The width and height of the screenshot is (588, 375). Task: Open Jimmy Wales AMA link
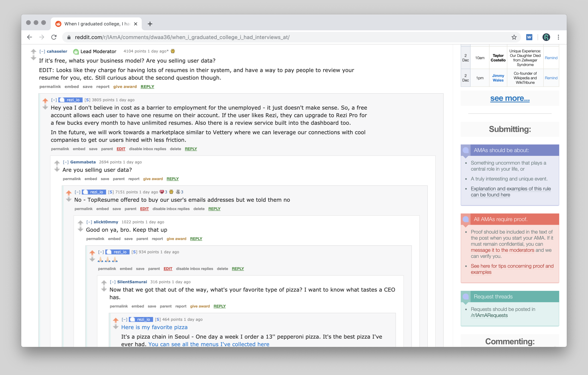[498, 78]
